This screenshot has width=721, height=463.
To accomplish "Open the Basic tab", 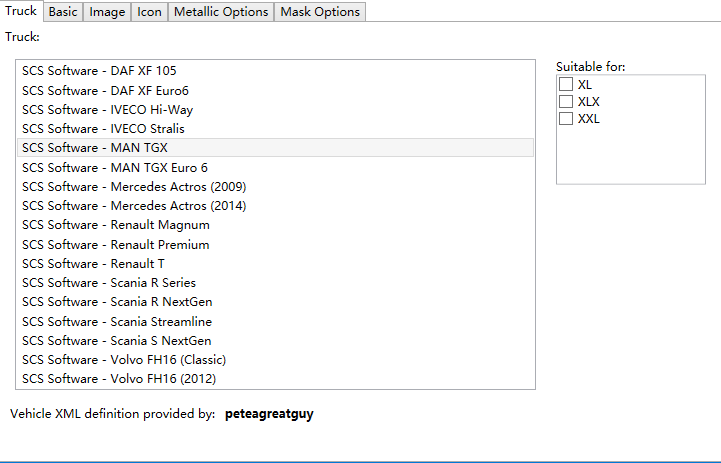I will coord(63,12).
